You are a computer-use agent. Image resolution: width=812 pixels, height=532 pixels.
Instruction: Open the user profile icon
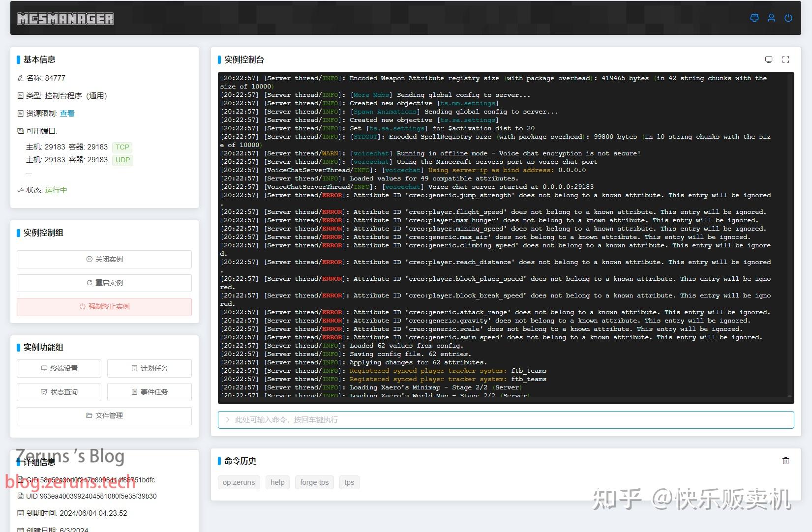pyautogui.click(x=772, y=18)
